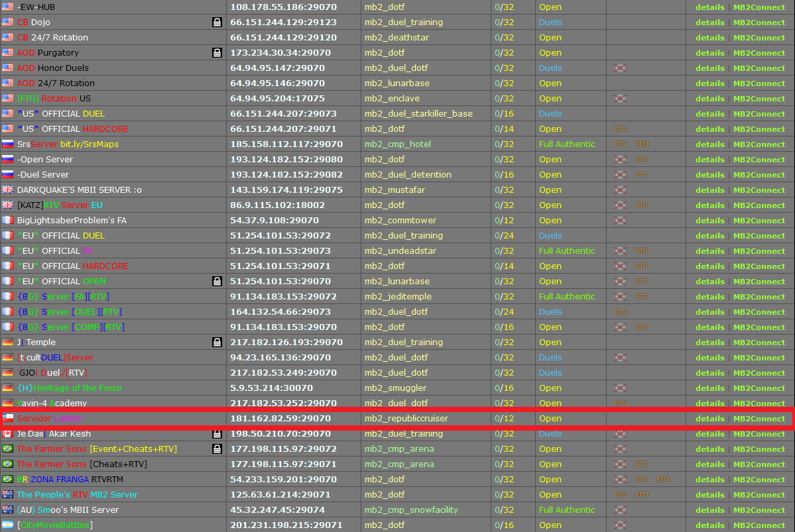Click the RTM icon on SrsServer row
This screenshot has width=795, height=532.
pyautogui.click(x=641, y=144)
